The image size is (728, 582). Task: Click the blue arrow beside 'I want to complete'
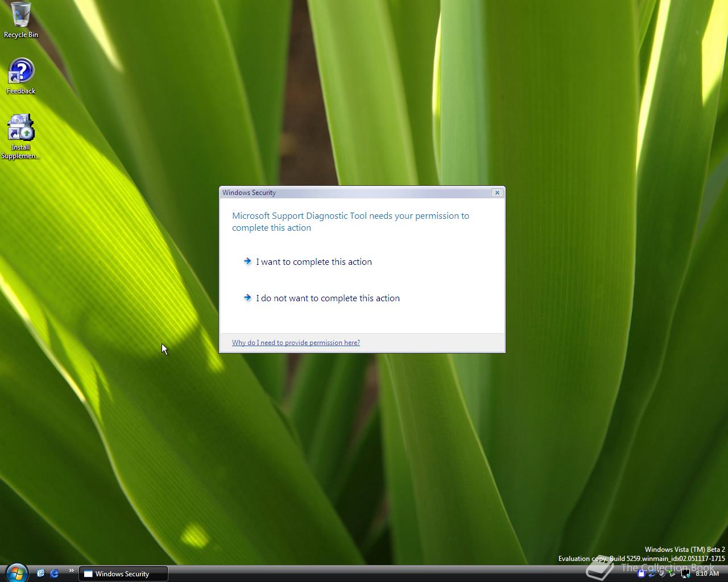(x=247, y=261)
